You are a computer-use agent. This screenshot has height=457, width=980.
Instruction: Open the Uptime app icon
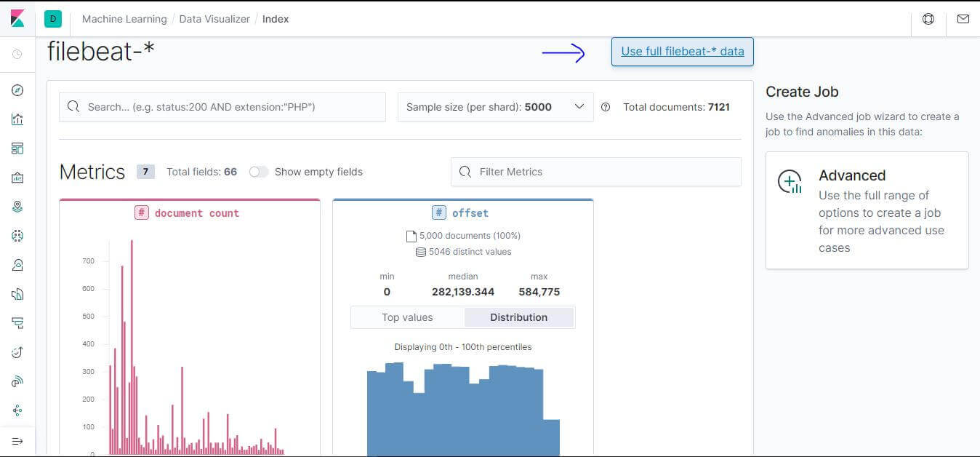[x=18, y=351]
